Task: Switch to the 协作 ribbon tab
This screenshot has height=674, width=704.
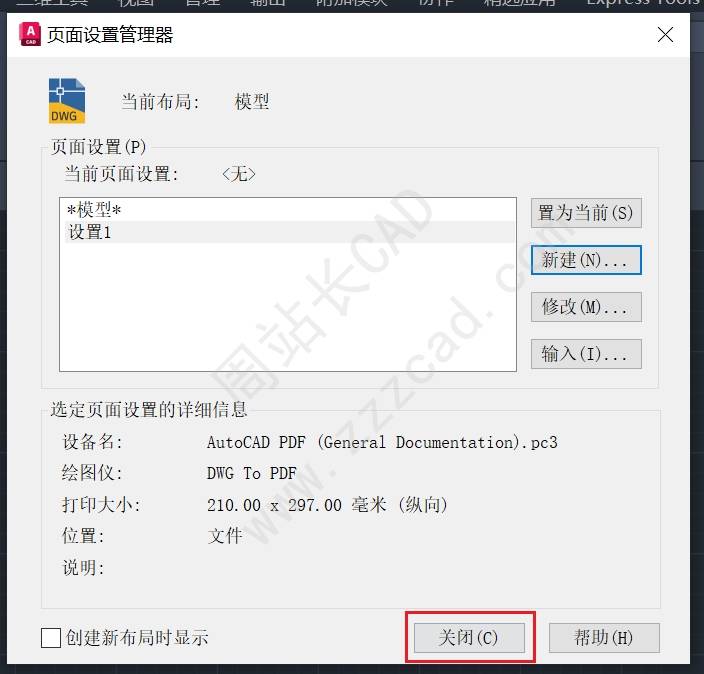Action: tap(436, 3)
